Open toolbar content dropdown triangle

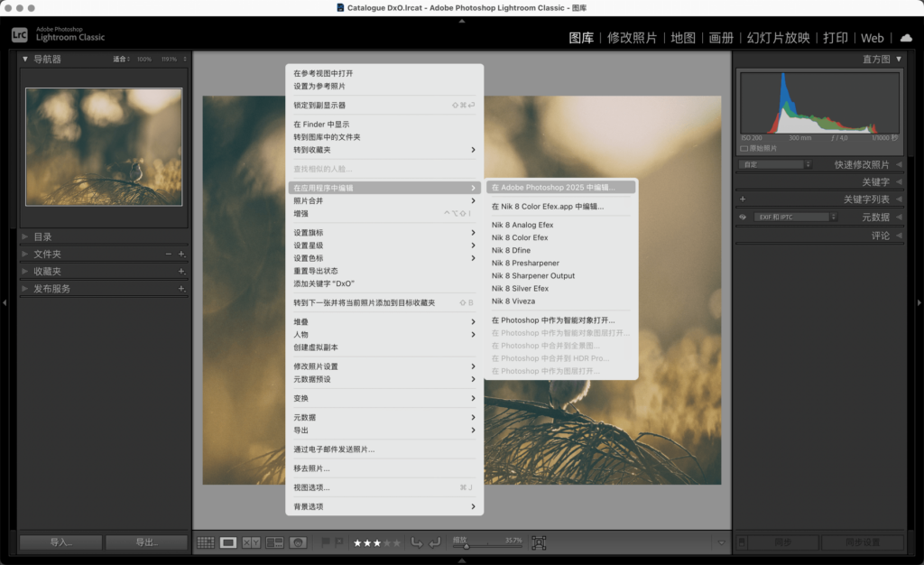(x=721, y=542)
